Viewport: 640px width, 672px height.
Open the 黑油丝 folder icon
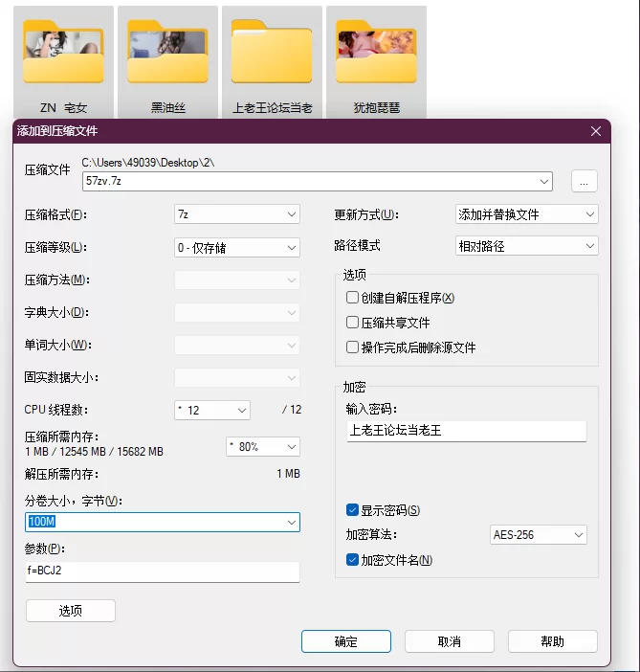point(166,54)
